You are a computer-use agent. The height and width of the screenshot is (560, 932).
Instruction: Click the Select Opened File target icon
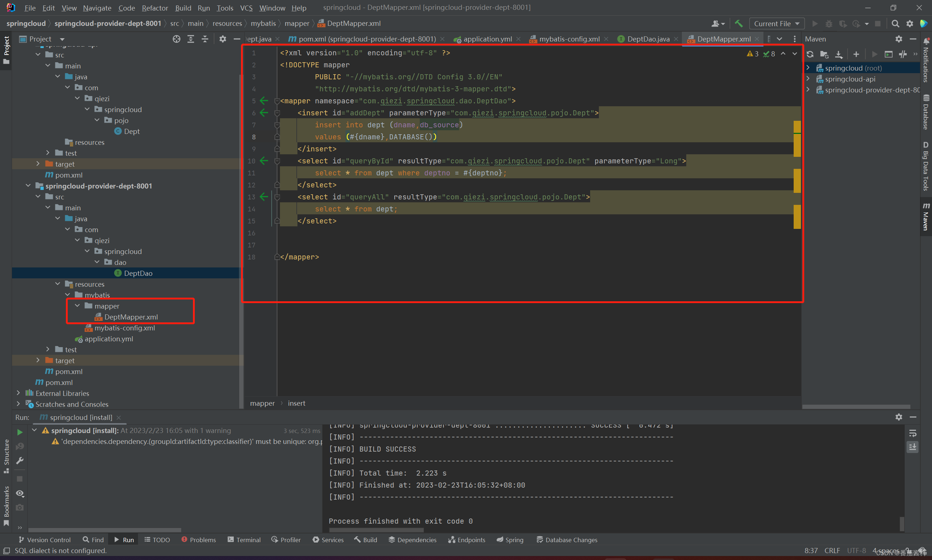click(x=176, y=39)
